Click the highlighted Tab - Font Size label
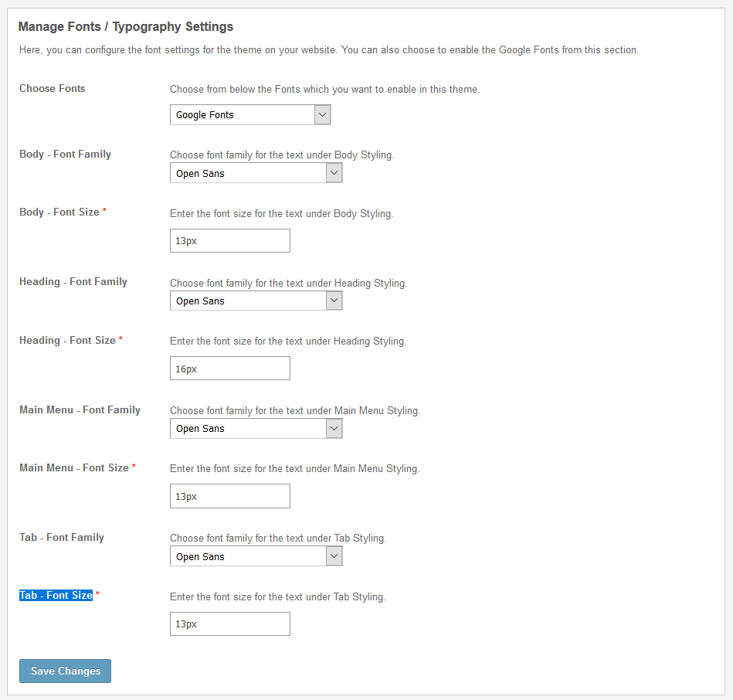Viewport: 733px width, 700px height. [56, 595]
